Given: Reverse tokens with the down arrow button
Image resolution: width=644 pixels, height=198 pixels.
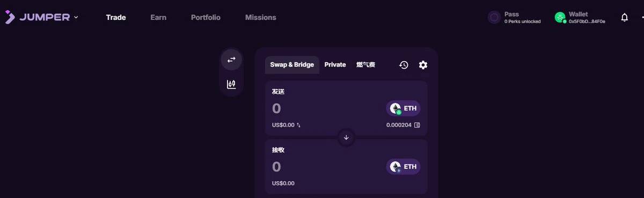Looking at the screenshot, I should click(346, 137).
